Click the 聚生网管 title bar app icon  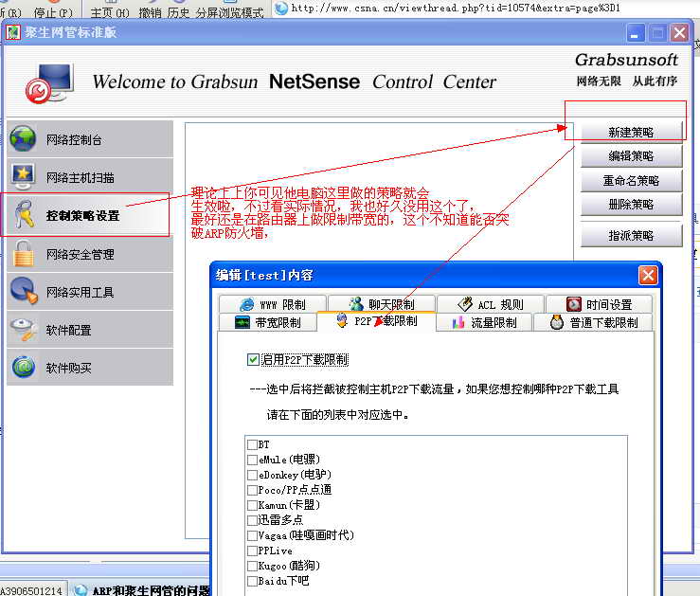[x=13, y=32]
